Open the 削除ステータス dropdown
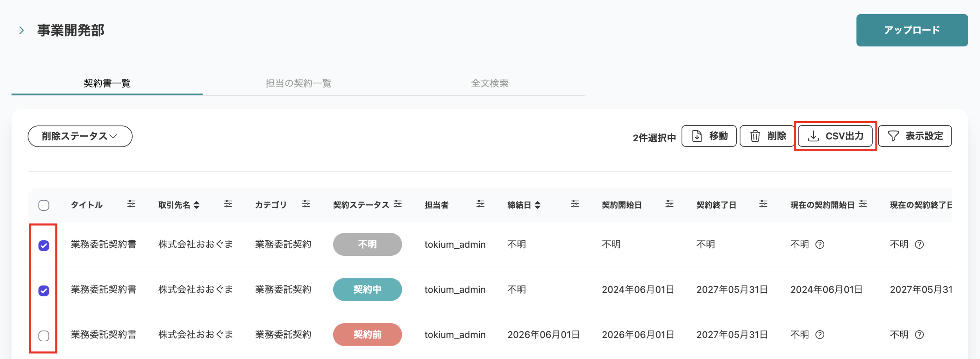980x359 pixels. point(80,136)
